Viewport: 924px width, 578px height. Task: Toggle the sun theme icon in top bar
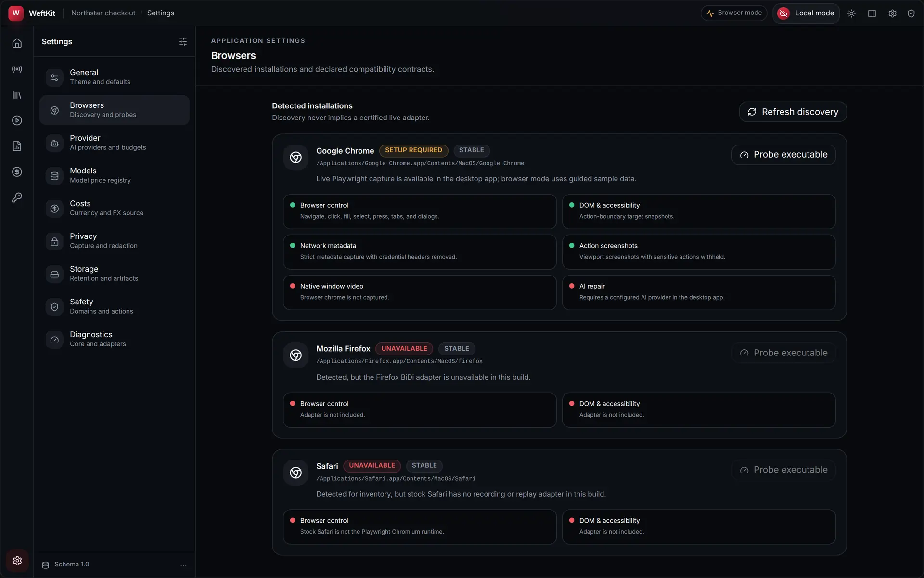coord(851,13)
